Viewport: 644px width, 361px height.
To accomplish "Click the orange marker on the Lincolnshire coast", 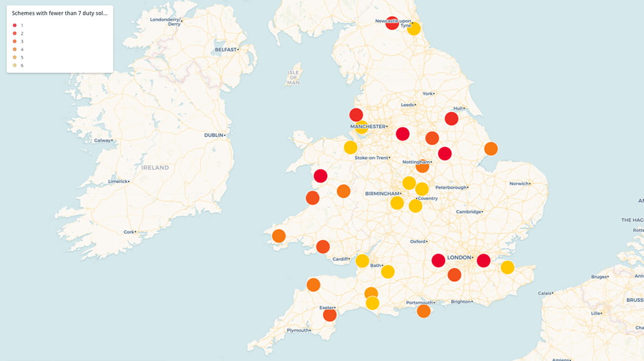I will [491, 149].
